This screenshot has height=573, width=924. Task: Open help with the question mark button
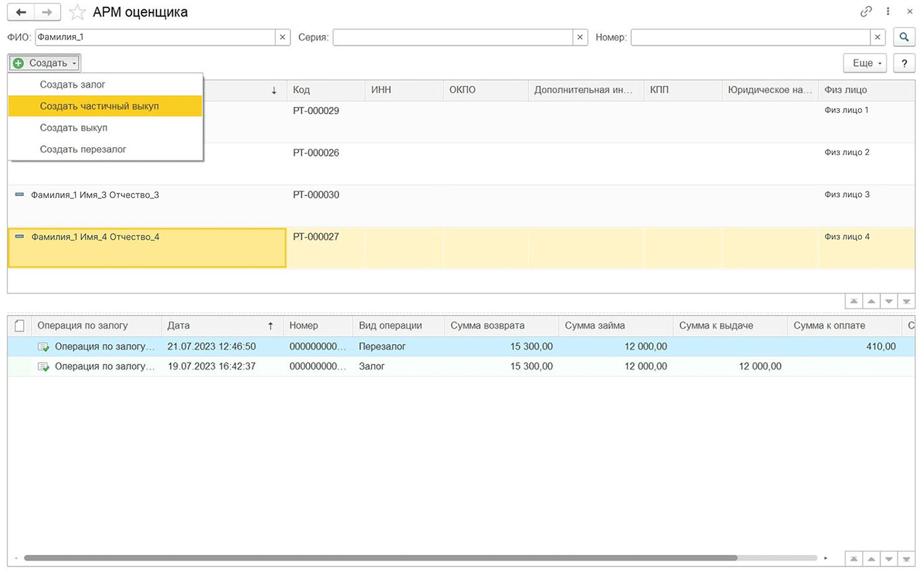click(x=904, y=63)
